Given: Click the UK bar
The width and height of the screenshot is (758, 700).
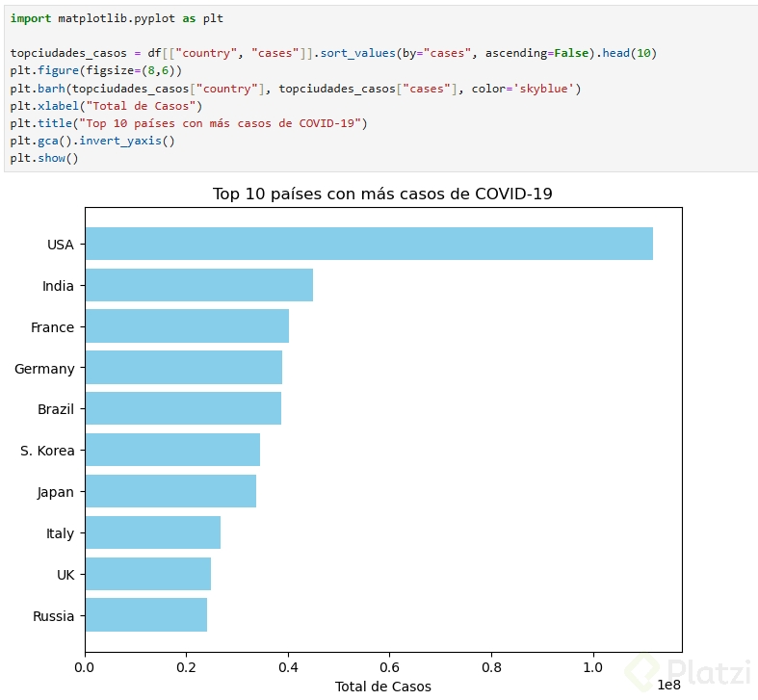Looking at the screenshot, I should 147,575.
